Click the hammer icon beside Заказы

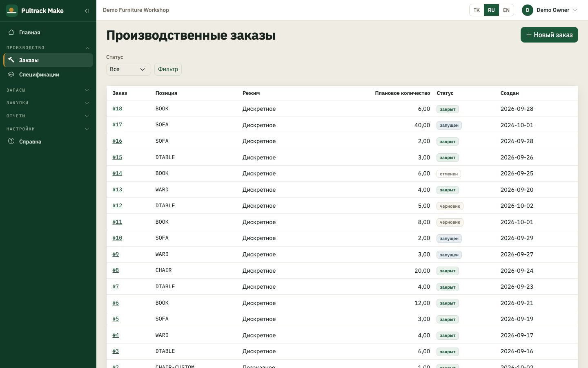click(x=11, y=60)
